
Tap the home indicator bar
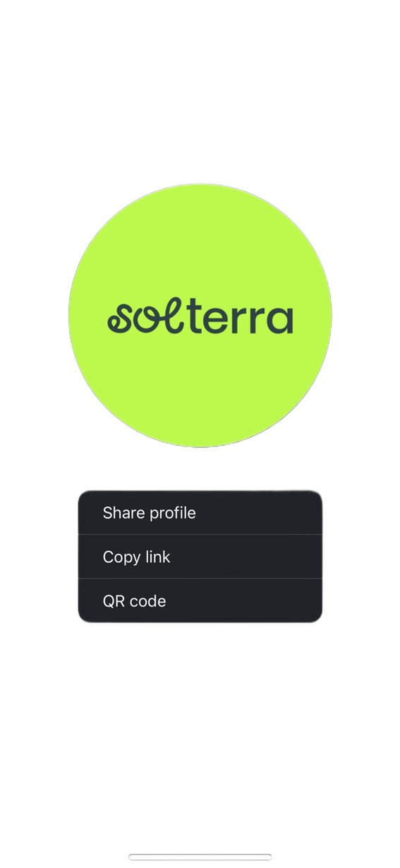(200, 857)
